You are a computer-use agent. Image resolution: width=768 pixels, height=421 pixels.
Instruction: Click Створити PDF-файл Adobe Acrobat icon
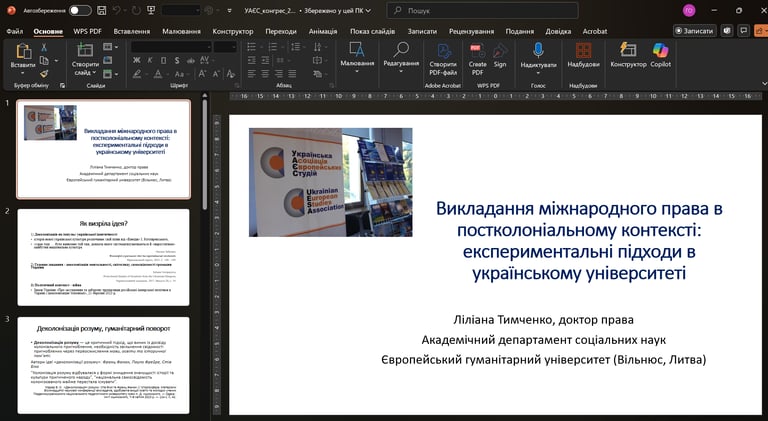point(442,50)
